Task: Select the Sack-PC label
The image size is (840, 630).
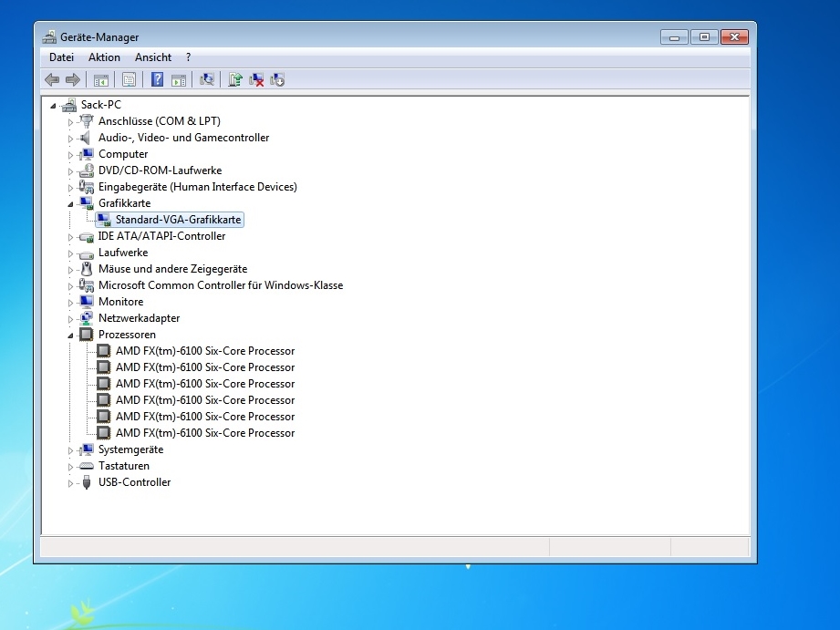Action: (100, 105)
